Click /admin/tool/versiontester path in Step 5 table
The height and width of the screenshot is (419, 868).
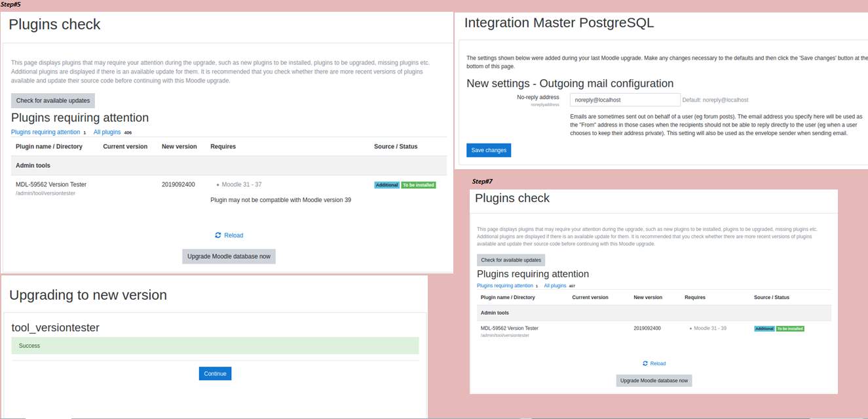[45, 193]
